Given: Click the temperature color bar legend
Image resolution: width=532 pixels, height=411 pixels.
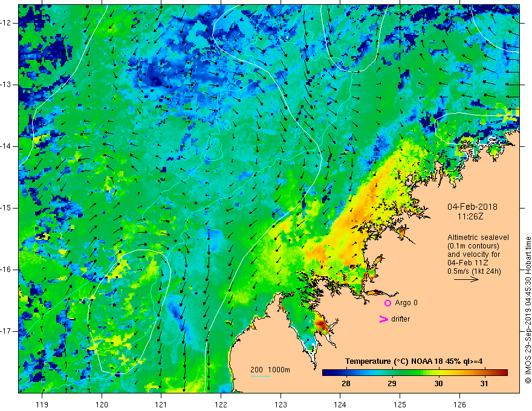Looking at the screenshot, I should [415, 373].
